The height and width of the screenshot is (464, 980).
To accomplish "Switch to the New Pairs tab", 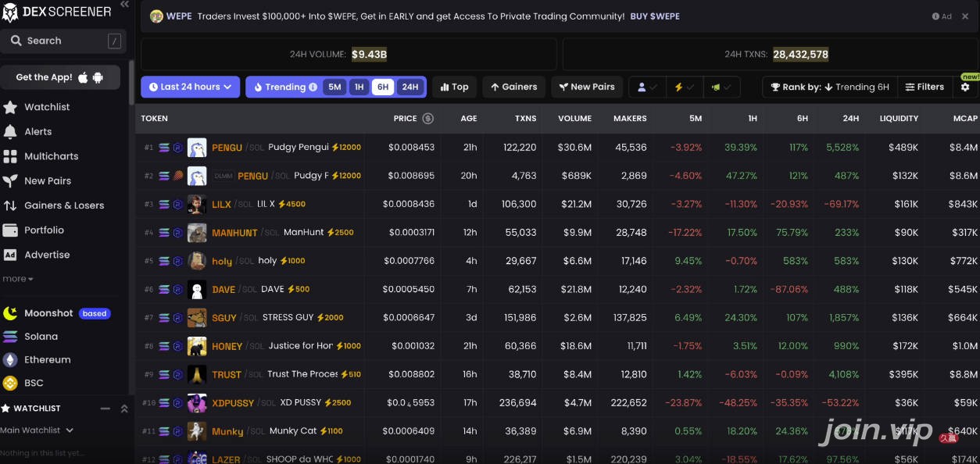I will [586, 87].
